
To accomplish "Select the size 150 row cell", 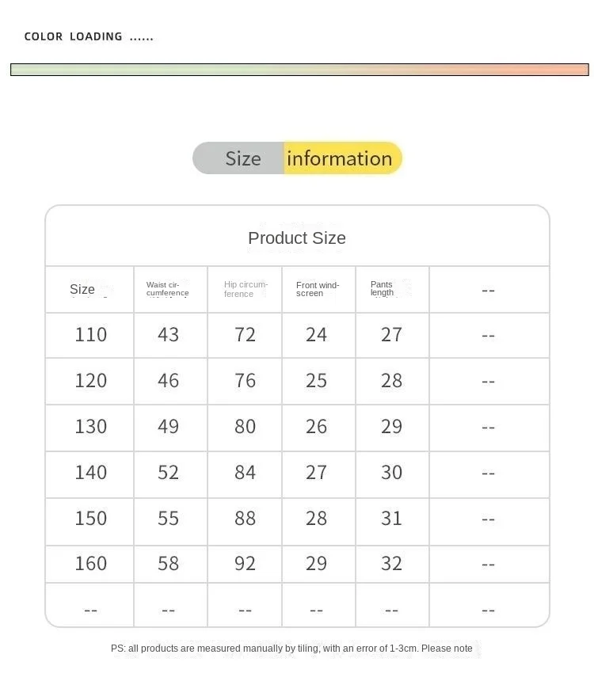I will click(x=90, y=519).
